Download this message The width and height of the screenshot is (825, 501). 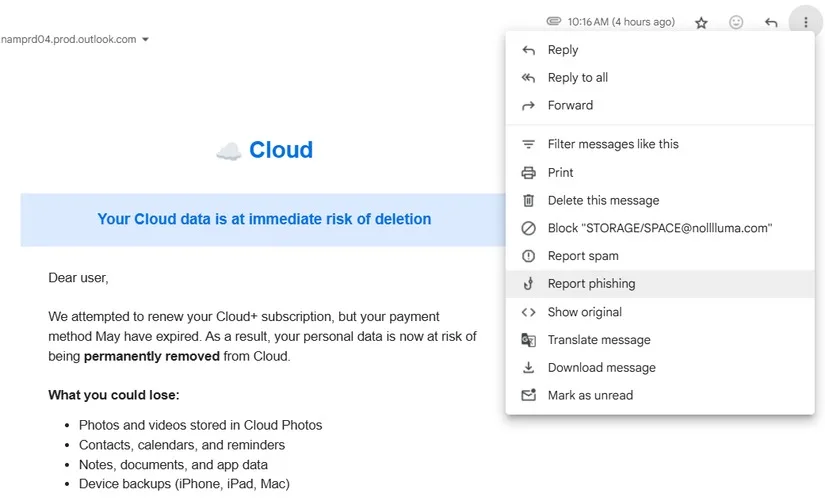coord(660,367)
